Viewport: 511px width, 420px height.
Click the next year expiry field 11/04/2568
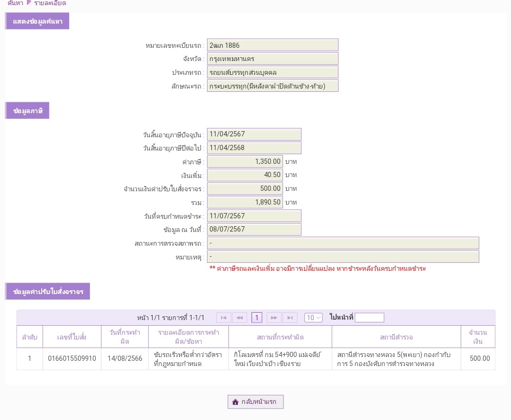point(254,148)
